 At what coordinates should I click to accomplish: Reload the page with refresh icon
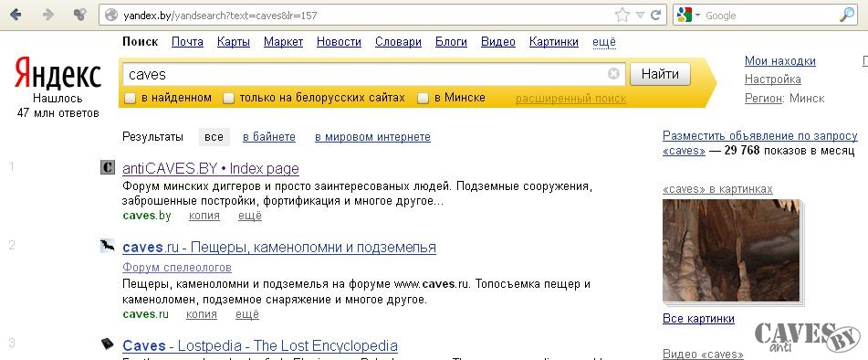(x=656, y=15)
